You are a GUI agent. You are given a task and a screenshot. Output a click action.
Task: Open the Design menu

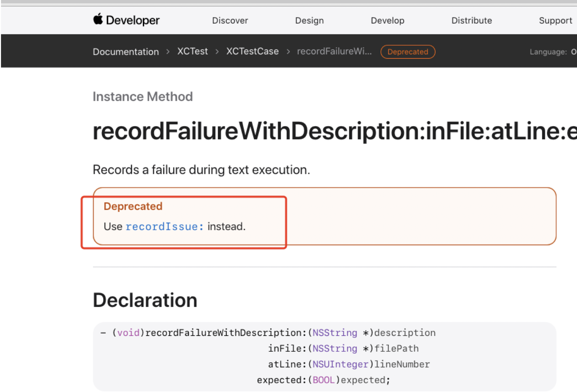[309, 21]
